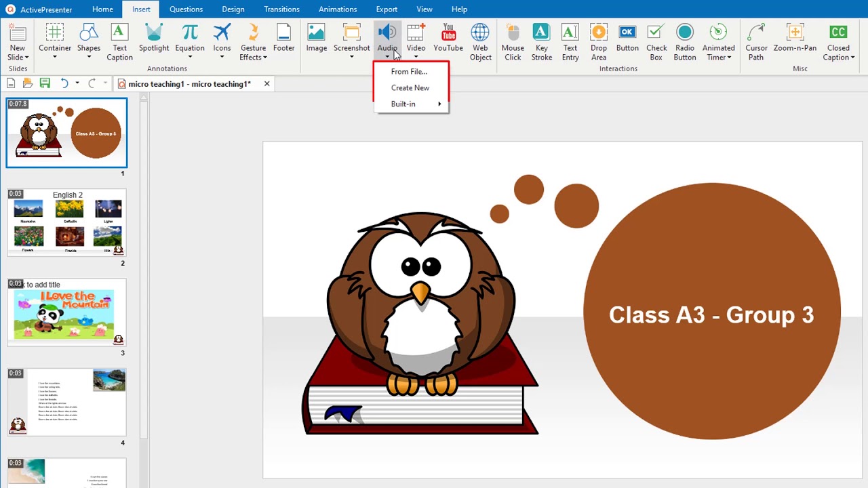
Task: Insert a Button interaction
Action: [x=627, y=38]
